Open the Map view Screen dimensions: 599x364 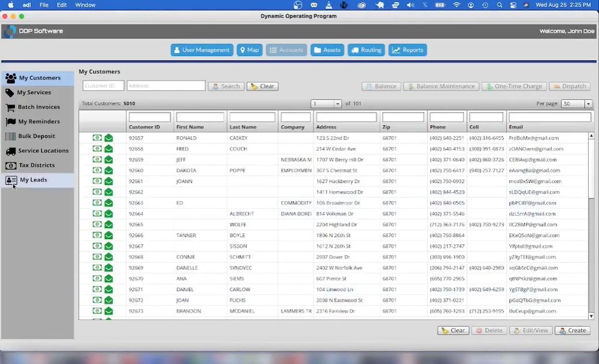[249, 50]
